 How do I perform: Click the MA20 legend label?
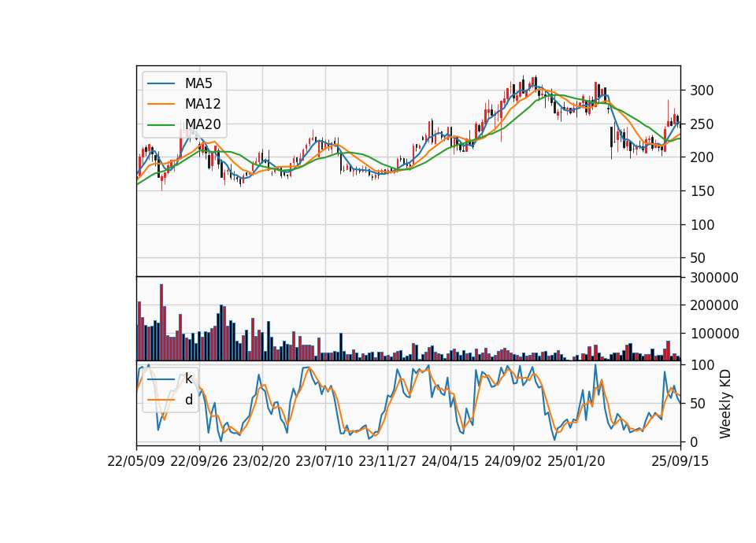click(202, 124)
